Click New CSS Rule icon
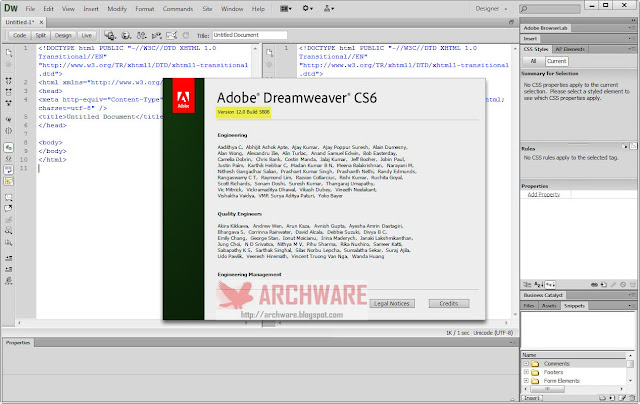 point(604,284)
